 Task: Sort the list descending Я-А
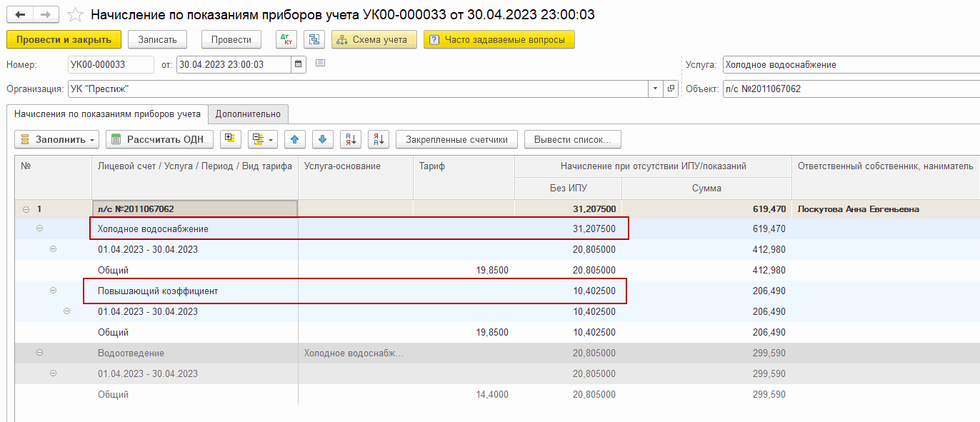click(x=379, y=139)
